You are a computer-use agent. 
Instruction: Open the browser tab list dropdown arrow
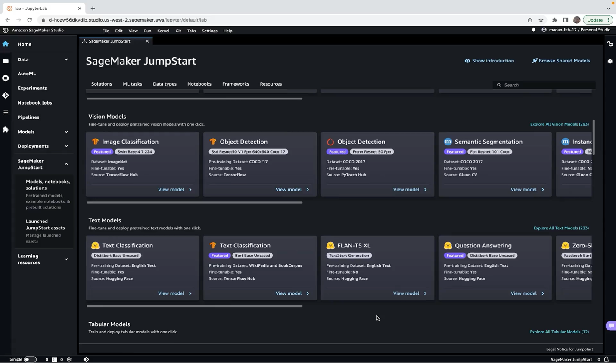[608, 8]
